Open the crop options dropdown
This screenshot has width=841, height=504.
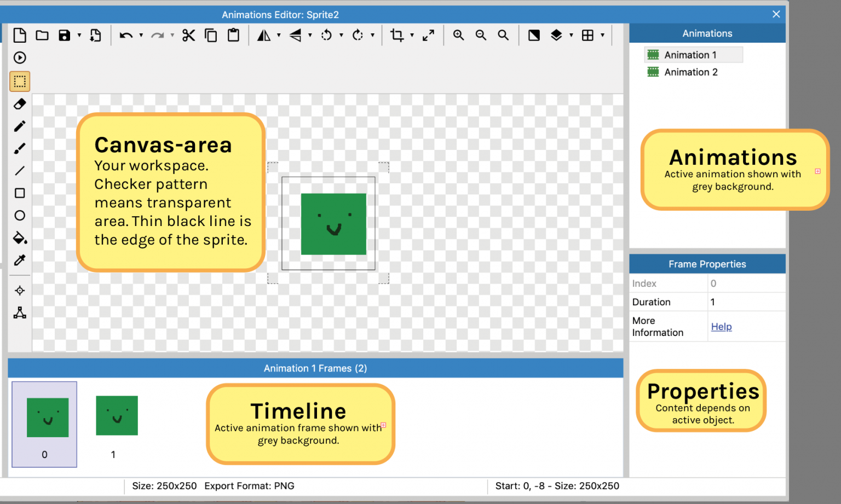(412, 36)
